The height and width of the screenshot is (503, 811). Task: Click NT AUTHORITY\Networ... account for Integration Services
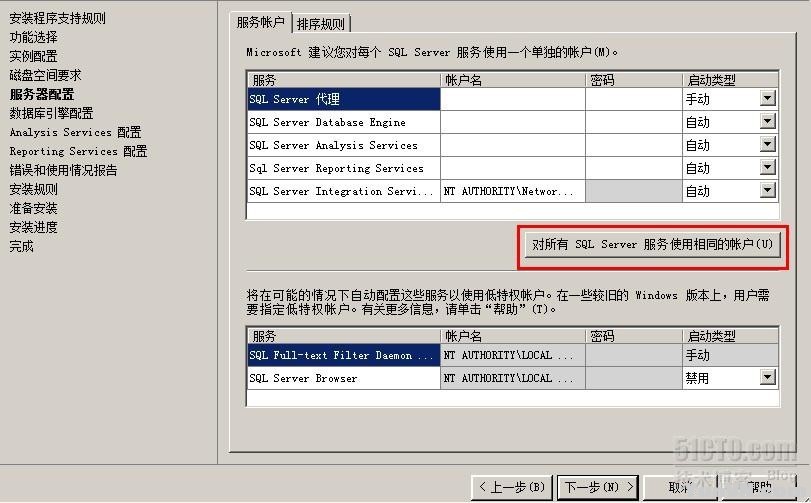tap(513, 191)
